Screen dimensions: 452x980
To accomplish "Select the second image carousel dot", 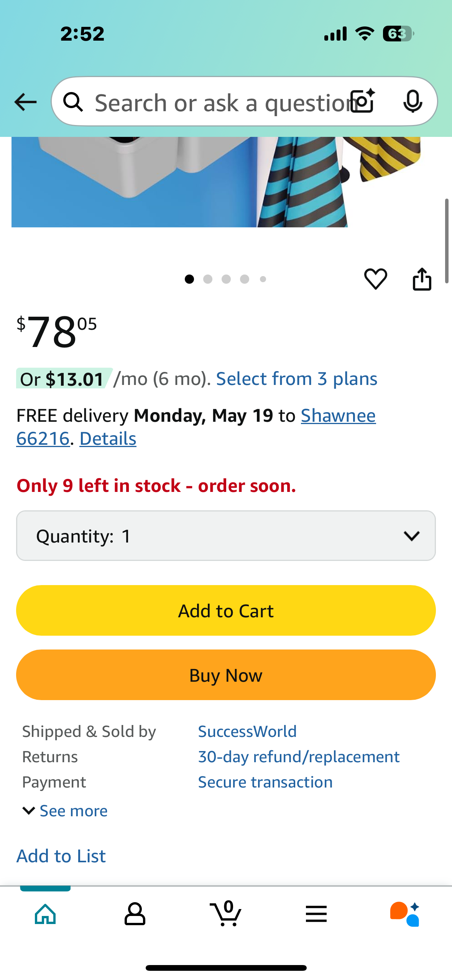I will (208, 279).
